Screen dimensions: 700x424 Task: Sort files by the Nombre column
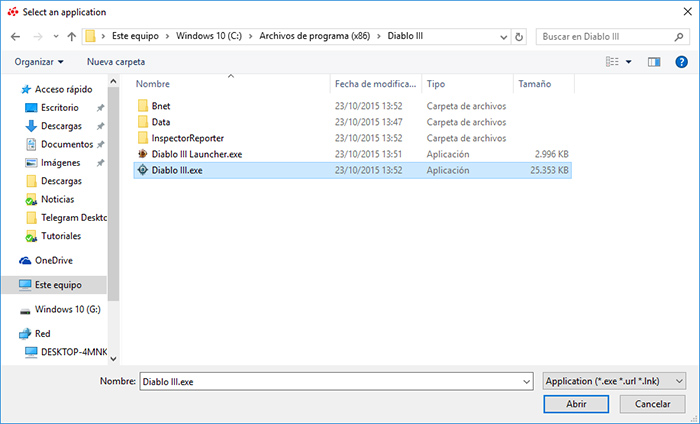(153, 83)
